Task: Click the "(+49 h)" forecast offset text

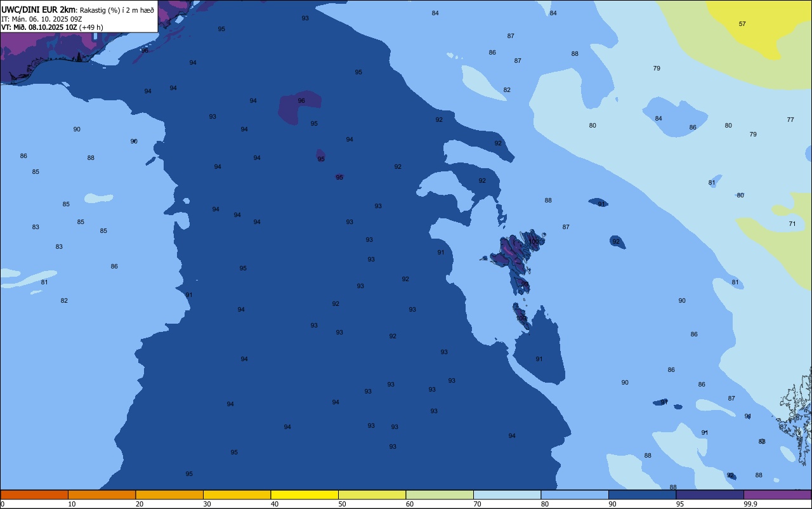Action: 91,27
